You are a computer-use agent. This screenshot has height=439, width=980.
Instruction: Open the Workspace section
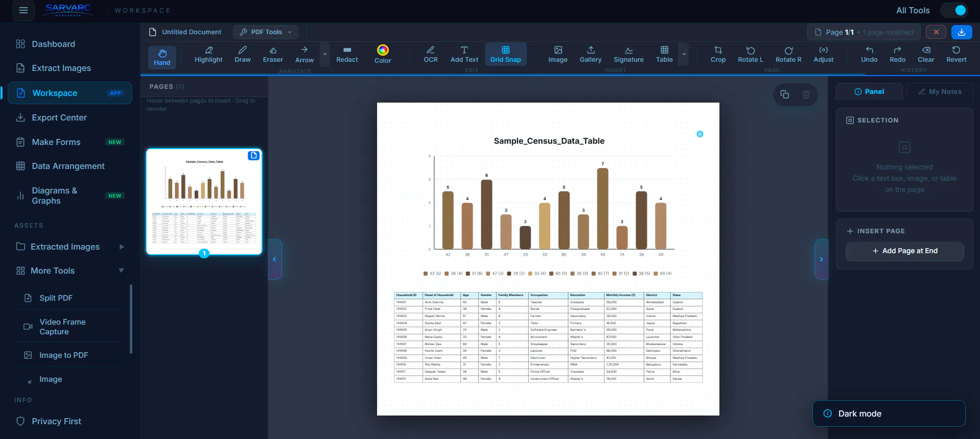pyautogui.click(x=70, y=93)
